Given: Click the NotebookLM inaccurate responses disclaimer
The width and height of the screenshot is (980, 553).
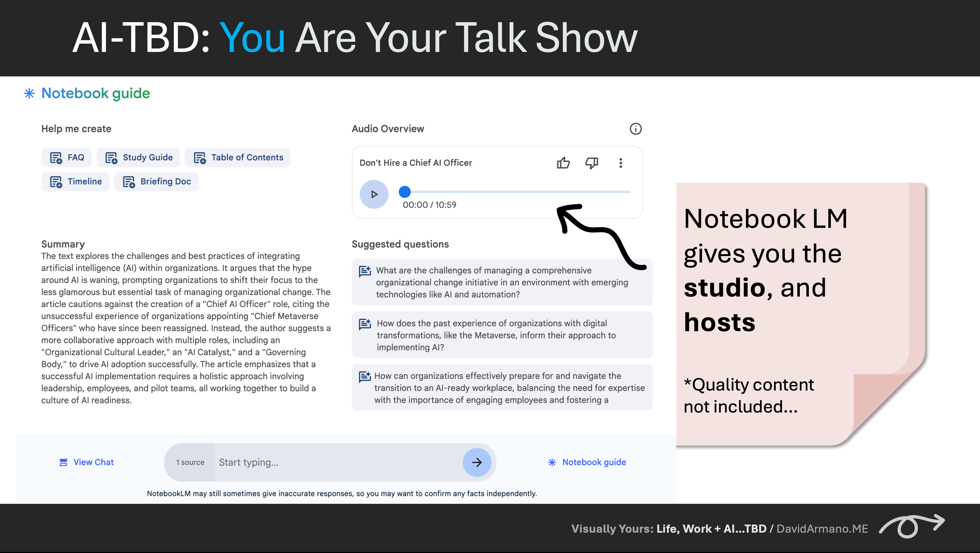Looking at the screenshot, I should 342,494.
